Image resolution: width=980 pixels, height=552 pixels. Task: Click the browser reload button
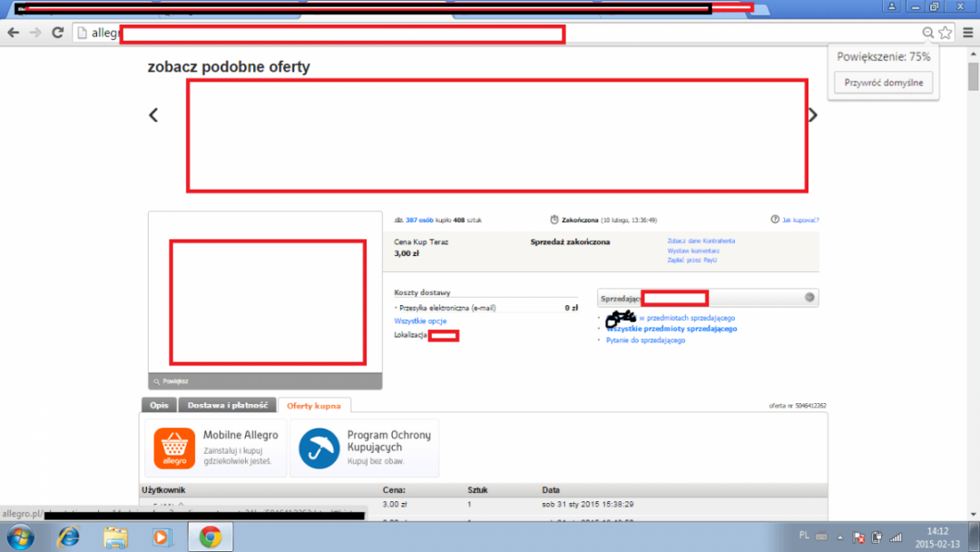(x=57, y=33)
